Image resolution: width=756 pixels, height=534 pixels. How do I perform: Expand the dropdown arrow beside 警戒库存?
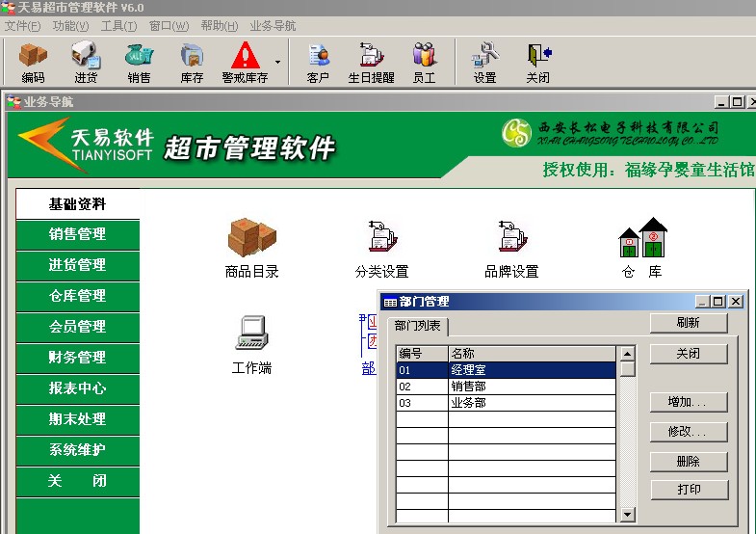[278, 63]
